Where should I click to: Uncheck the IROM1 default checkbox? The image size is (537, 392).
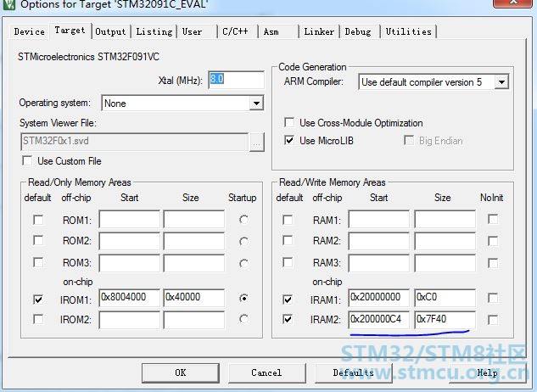38,300
